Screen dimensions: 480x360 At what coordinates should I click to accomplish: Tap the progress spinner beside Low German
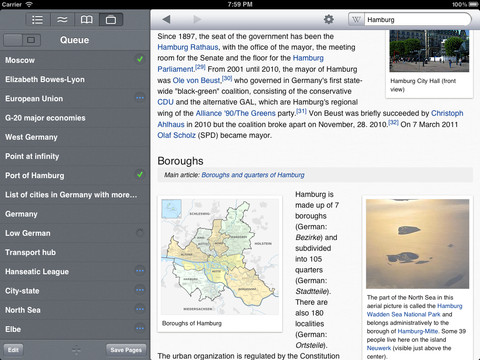click(x=140, y=232)
